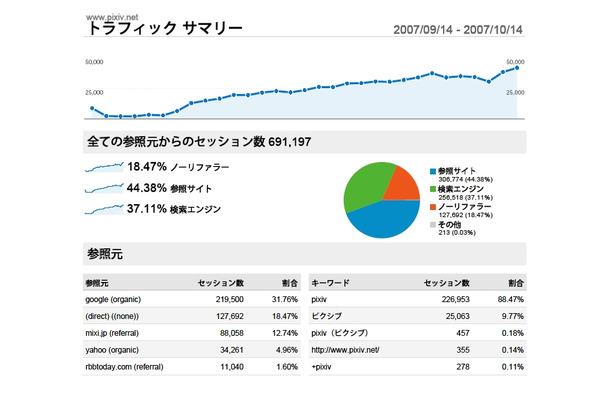Click the left 25,000 axis label

[x=94, y=93]
